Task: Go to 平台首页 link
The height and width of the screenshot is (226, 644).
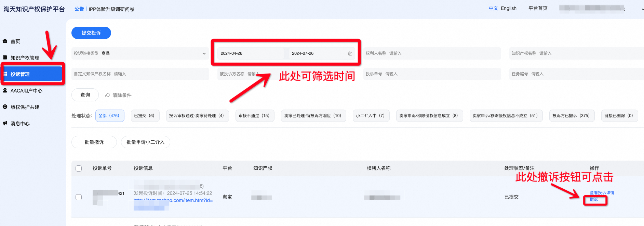Action: 538,8
